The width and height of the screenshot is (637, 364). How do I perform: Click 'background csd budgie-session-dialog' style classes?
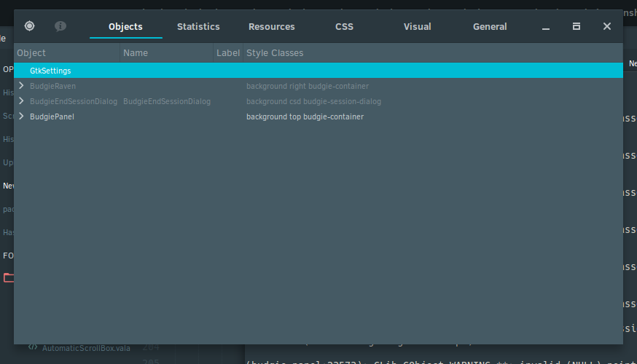click(313, 101)
